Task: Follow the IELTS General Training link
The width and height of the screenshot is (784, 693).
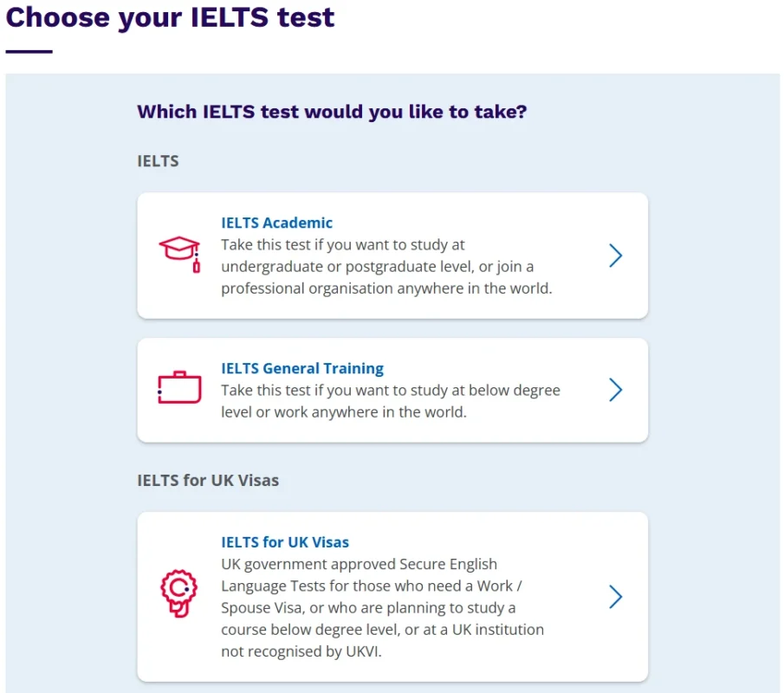Action: pyautogui.click(x=302, y=368)
